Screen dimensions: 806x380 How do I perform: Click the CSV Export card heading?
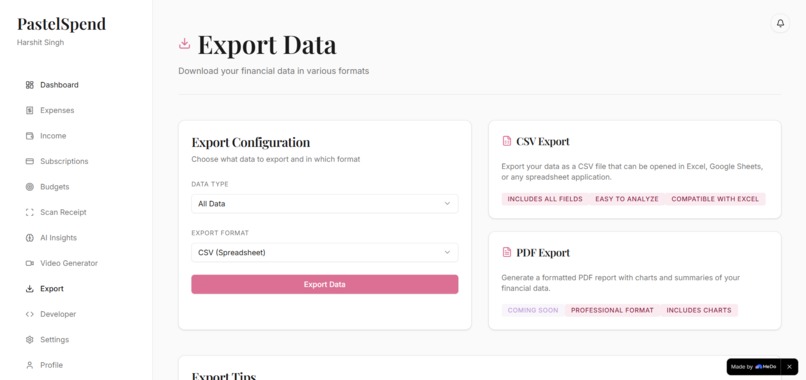pyautogui.click(x=543, y=141)
